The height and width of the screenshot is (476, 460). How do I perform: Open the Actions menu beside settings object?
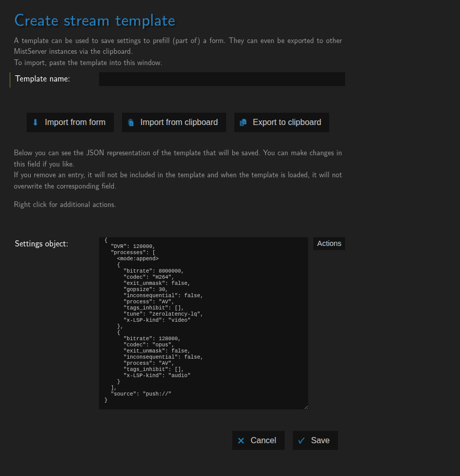click(329, 243)
